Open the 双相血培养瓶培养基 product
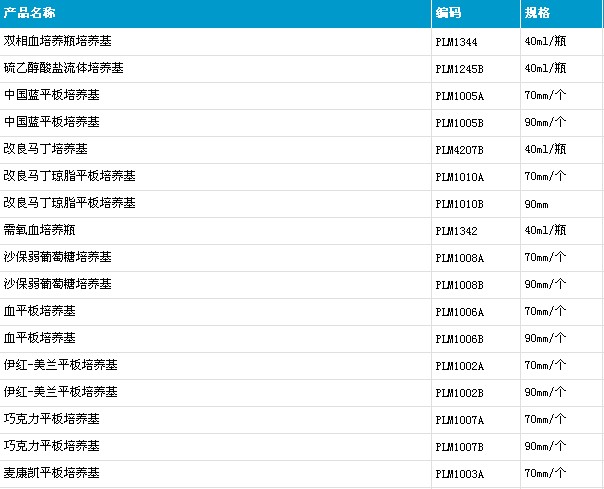The height and width of the screenshot is (489, 604). click(57, 41)
